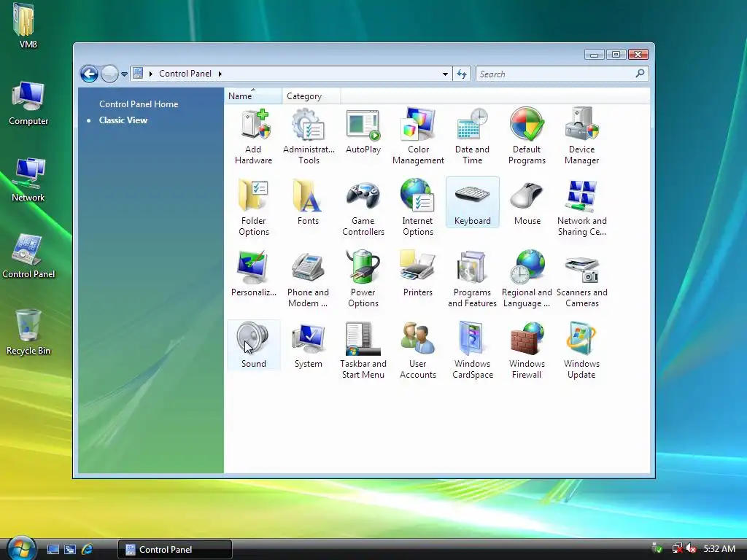Screen dimensions: 747x560
Task: Select the Control Panel desktop shortcut
Action: pyautogui.click(x=28, y=256)
